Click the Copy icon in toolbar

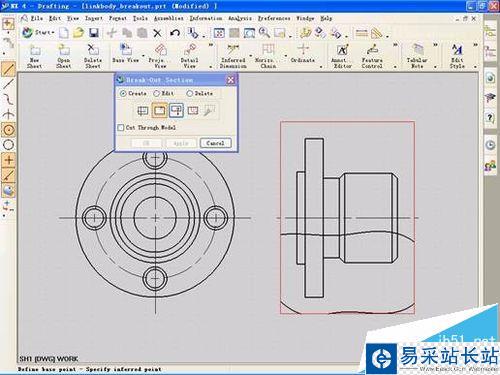[127, 33]
